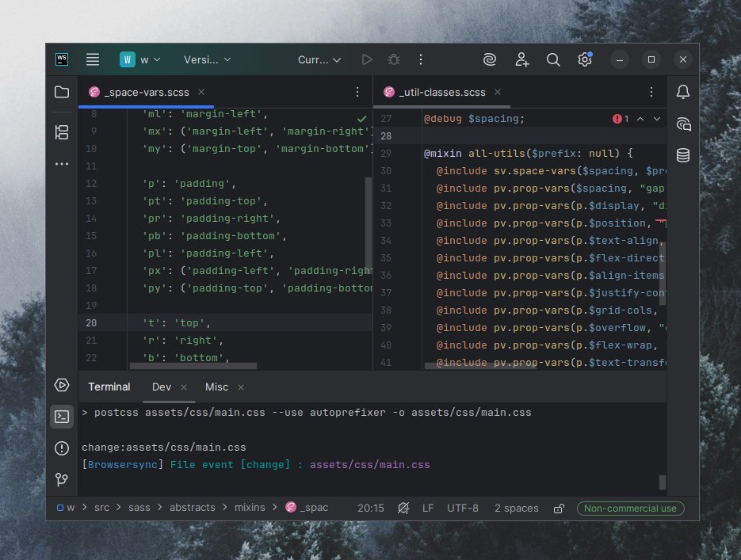Image resolution: width=741 pixels, height=560 pixels.
Task: Close the Dev terminal tab
Action: pos(184,387)
